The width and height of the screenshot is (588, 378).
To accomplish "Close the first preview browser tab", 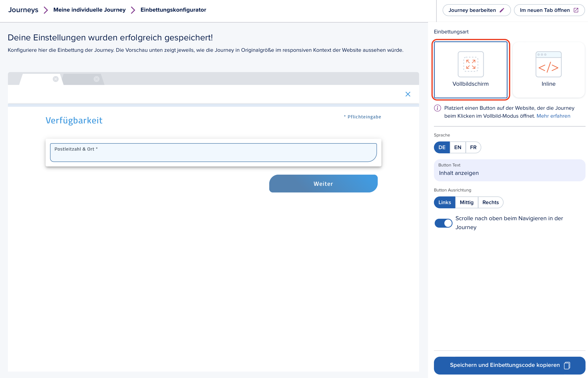I will 56,79.
